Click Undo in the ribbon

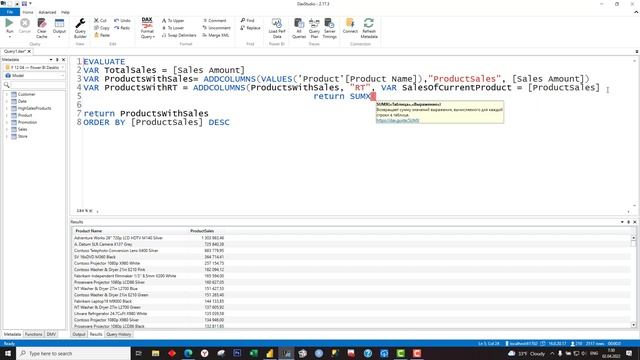point(122,20)
